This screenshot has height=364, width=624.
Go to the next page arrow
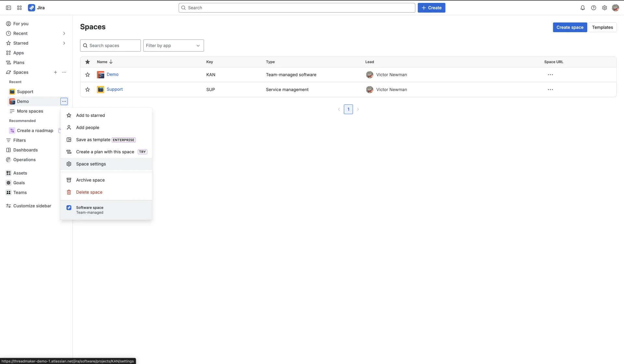[x=358, y=109]
